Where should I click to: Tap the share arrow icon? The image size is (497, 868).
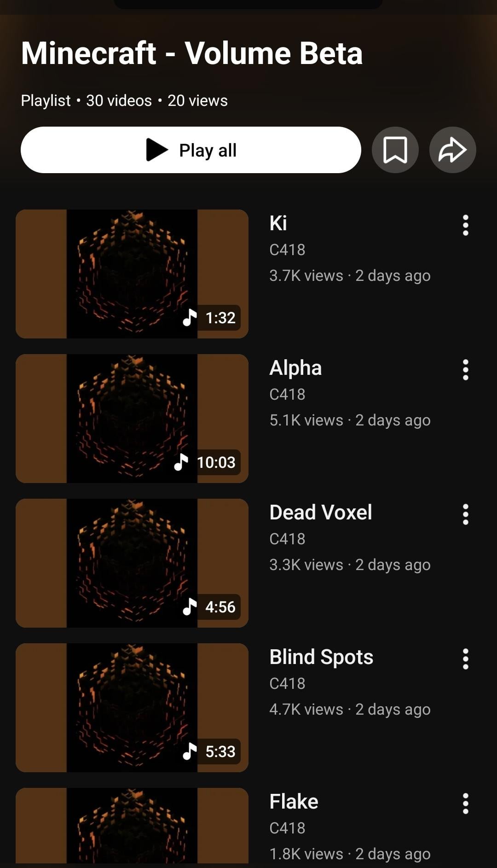[x=452, y=150]
